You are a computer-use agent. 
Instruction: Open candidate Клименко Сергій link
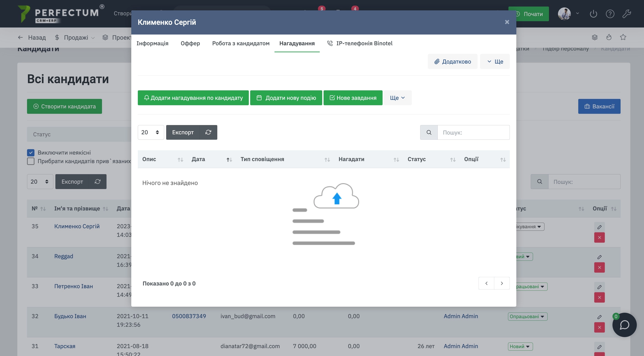point(77,226)
